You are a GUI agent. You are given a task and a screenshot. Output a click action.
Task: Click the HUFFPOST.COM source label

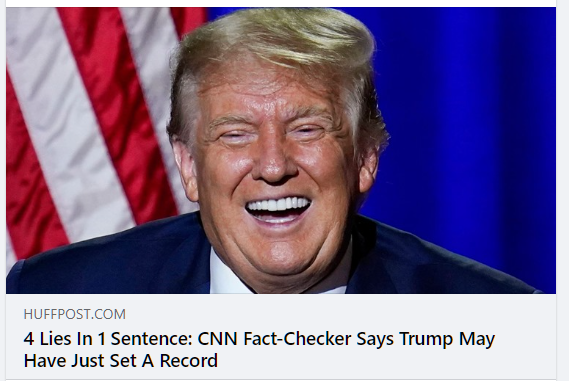click(75, 314)
